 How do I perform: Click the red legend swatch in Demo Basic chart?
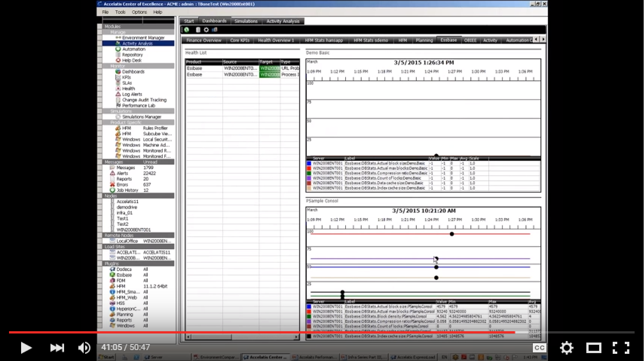pyautogui.click(x=309, y=168)
